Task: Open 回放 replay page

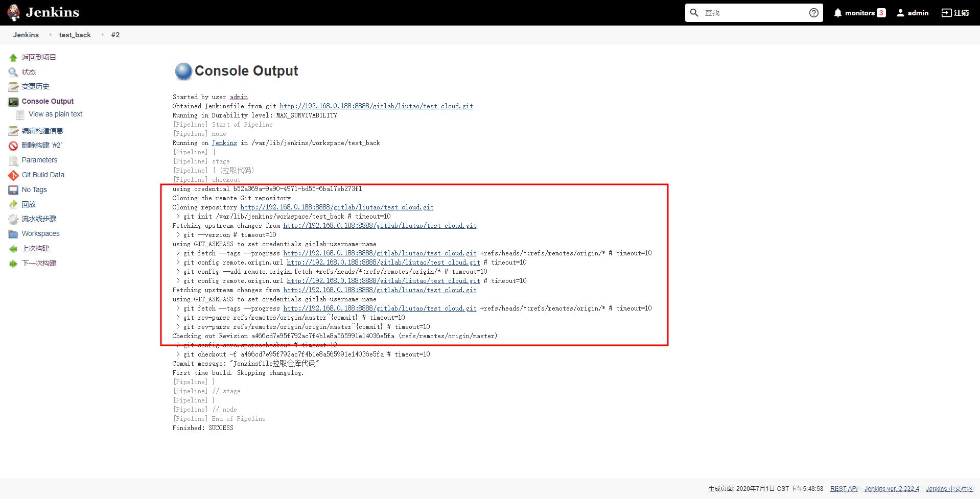Action: click(29, 204)
